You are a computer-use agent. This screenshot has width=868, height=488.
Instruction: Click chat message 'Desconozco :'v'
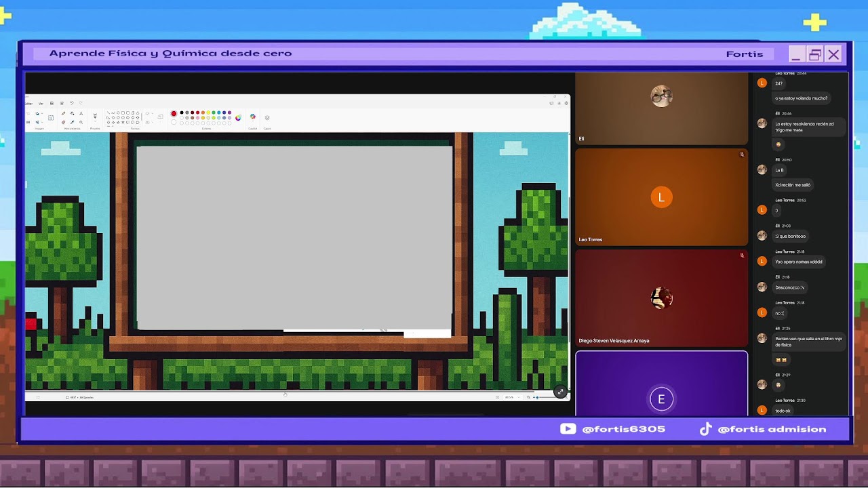[x=790, y=287]
